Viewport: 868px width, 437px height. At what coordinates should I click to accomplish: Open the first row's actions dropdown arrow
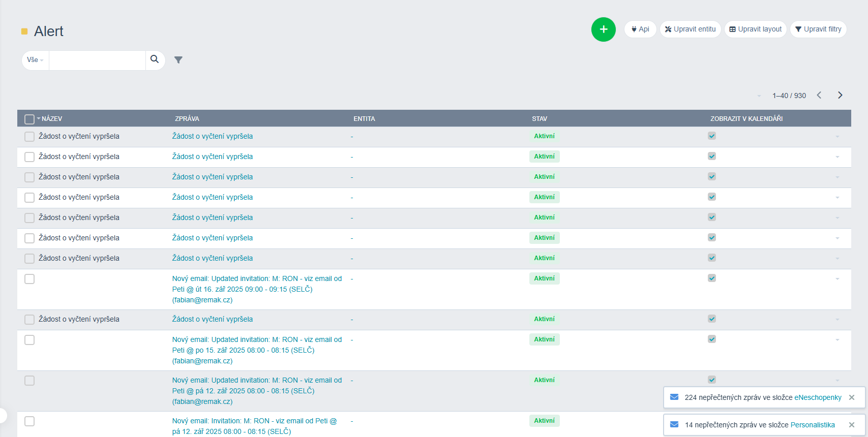(837, 137)
